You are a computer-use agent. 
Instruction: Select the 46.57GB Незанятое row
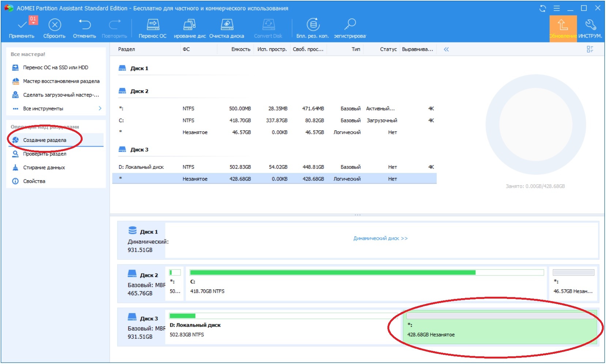coord(274,132)
